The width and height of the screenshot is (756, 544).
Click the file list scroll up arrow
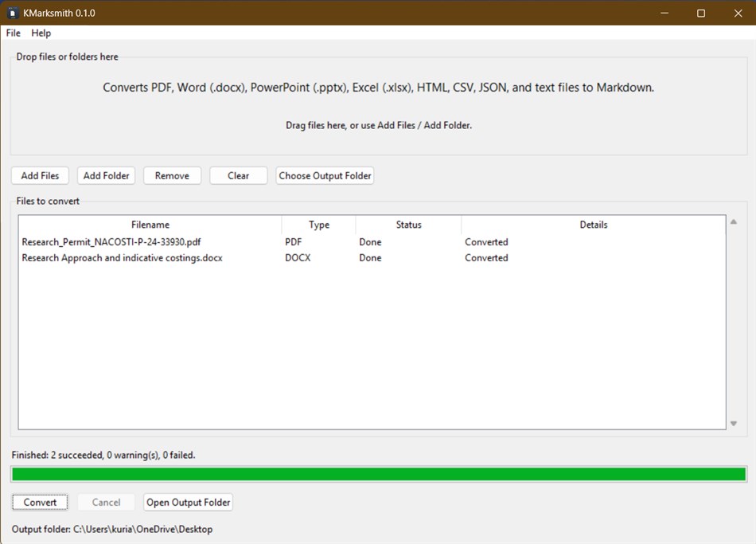coord(734,221)
